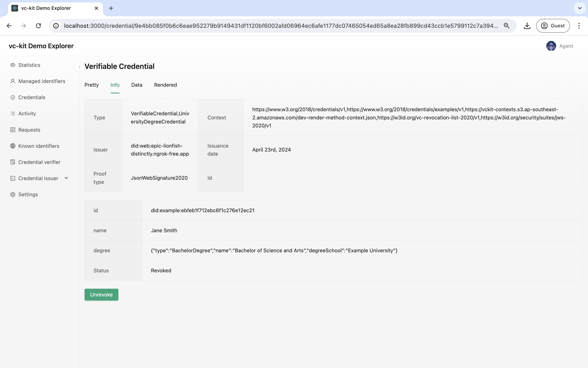View site information icon in address bar
This screenshot has height=368, width=588.
pyautogui.click(x=56, y=26)
